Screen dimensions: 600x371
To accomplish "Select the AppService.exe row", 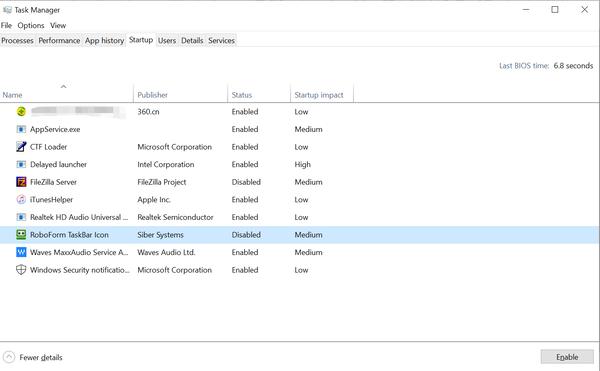I will click(300, 129).
